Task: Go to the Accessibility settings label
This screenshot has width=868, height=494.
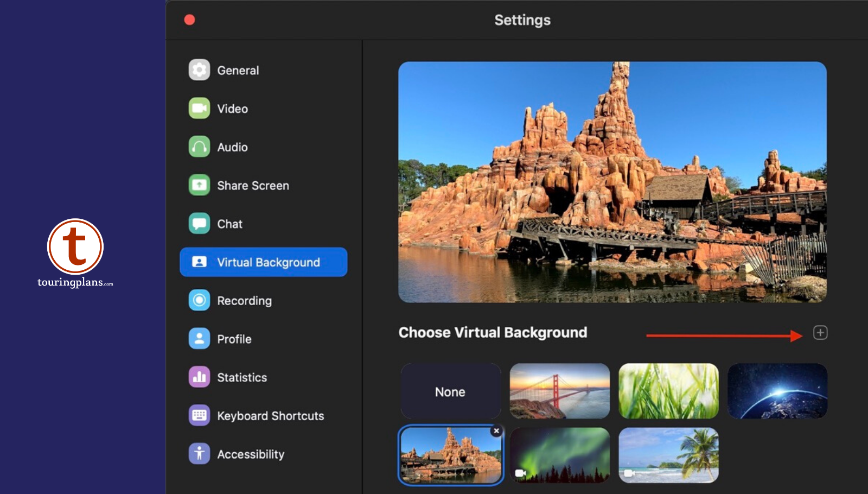Action: 251,454
